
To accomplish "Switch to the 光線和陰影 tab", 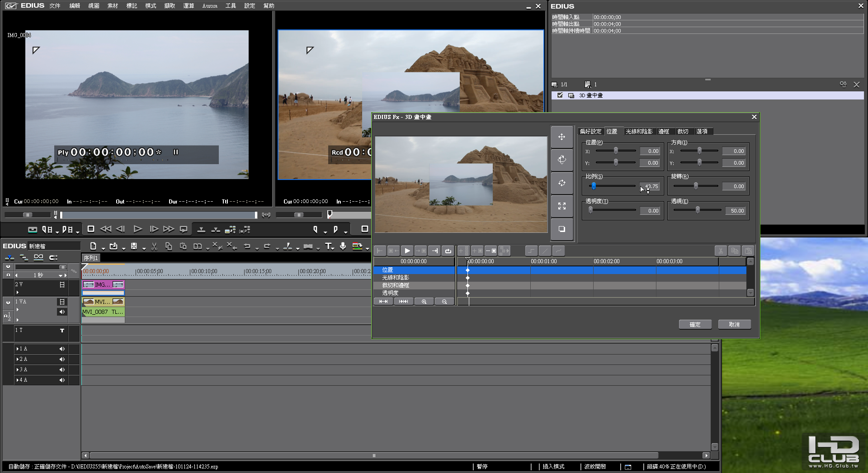I will coord(639,132).
